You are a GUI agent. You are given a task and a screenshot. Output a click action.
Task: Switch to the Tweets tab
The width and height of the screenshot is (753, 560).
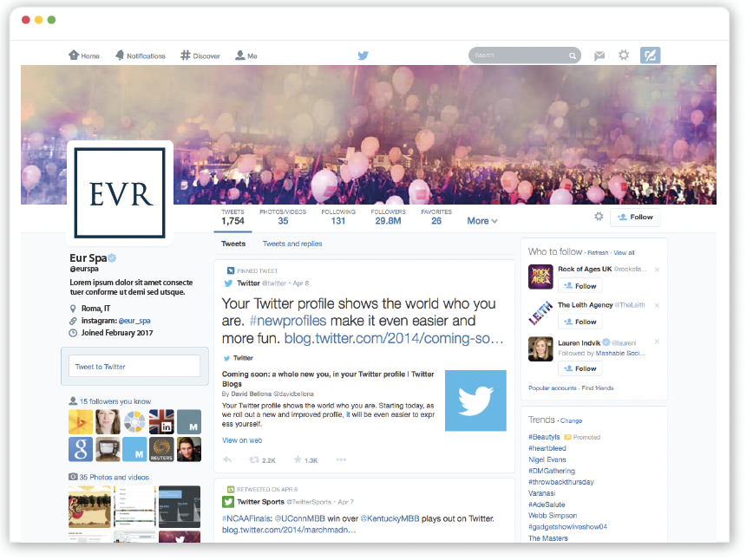[x=233, y=244]
